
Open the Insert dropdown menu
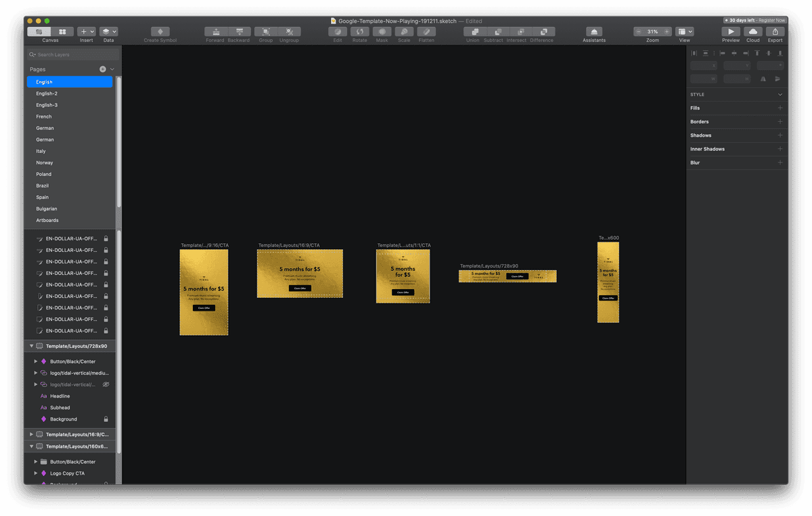click(x=87, y=32)
